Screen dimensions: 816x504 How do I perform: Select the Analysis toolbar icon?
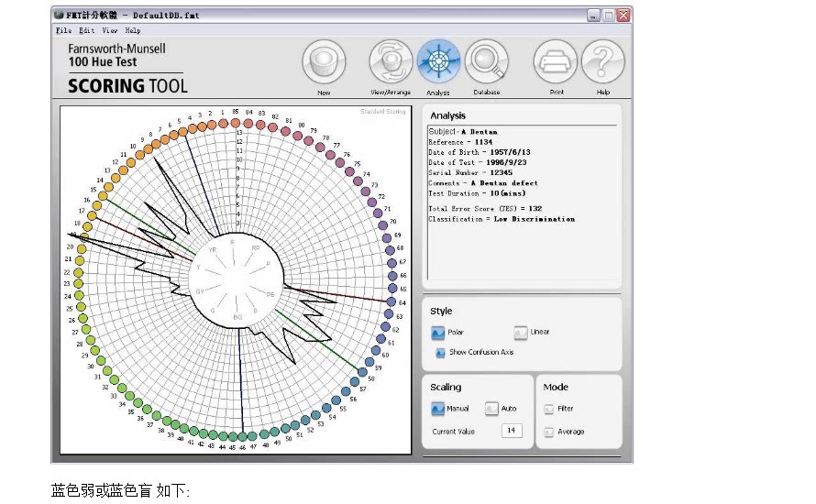(438, 62)
